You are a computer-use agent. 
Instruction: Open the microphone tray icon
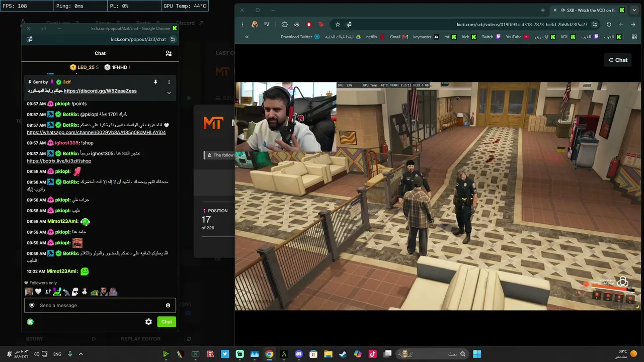(70, 354)
